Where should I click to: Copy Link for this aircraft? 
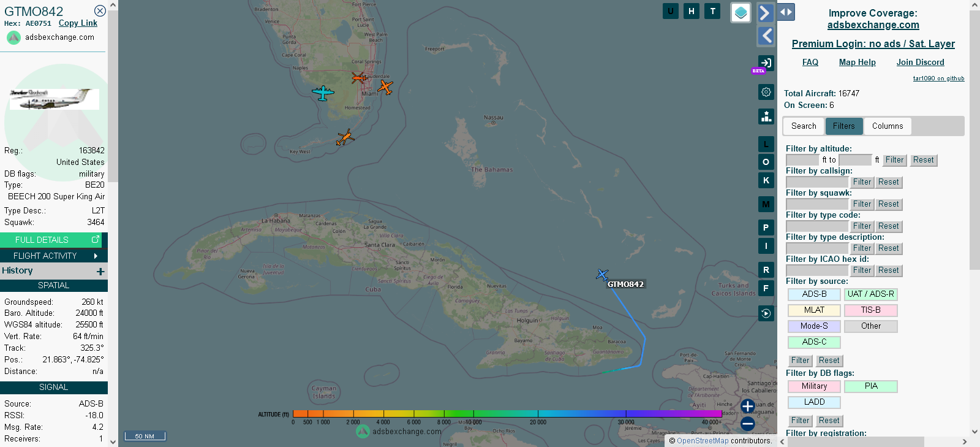[78, 23]
